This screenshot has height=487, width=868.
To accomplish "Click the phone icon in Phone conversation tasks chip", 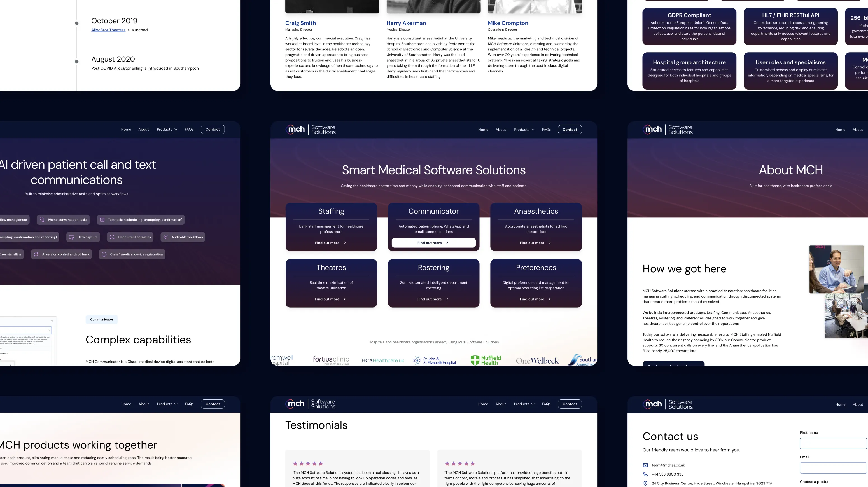I will click(42, 220).
